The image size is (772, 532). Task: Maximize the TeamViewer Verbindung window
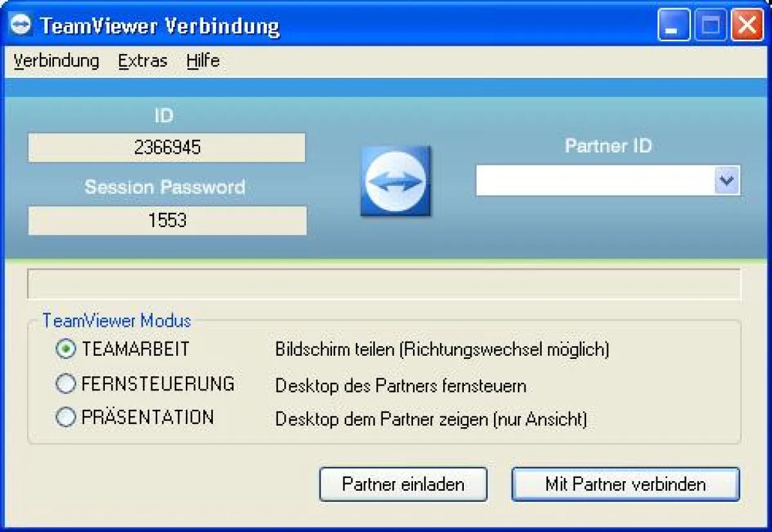[710, 25]
